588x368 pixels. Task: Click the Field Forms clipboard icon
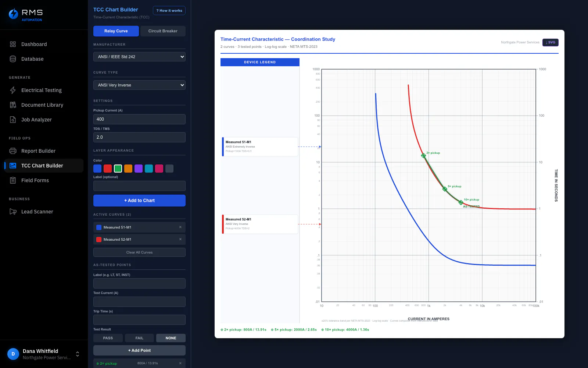click(13, 180)
